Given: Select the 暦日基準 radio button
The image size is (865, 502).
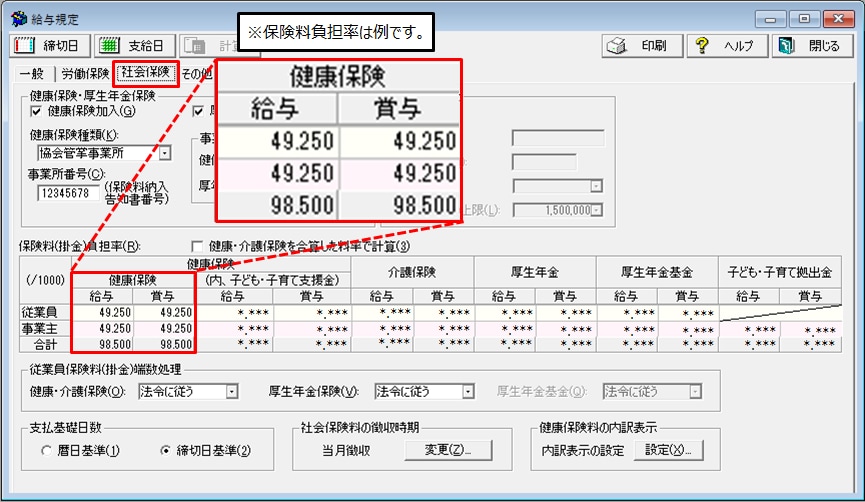Looking at the screenshot, I should coord(46,451).
